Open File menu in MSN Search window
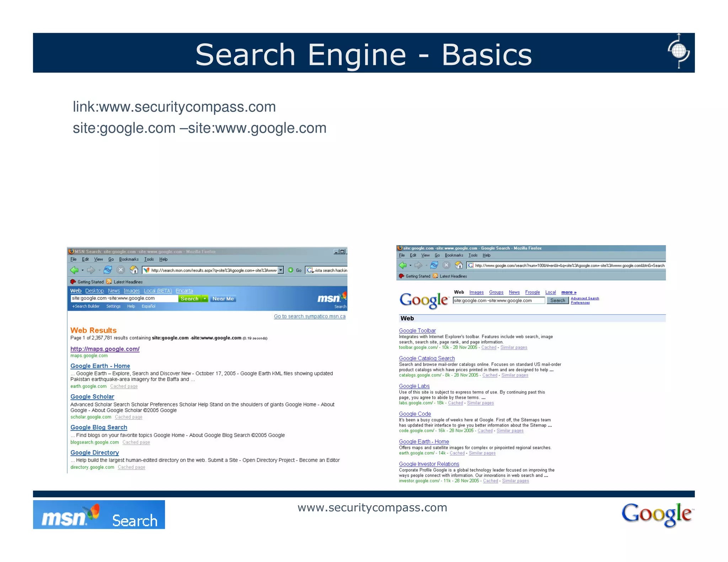The image size is (728, 562). pyautogui.click(x=74, y=259)
